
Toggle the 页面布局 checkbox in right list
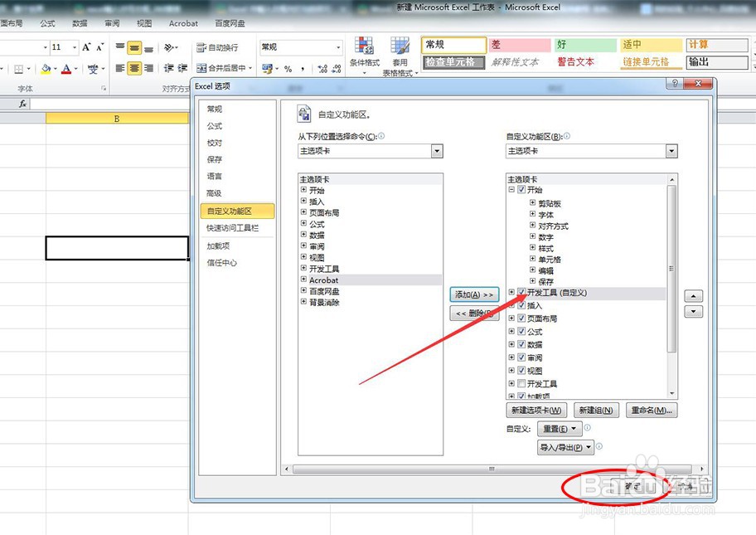click(x=521, y=319)
